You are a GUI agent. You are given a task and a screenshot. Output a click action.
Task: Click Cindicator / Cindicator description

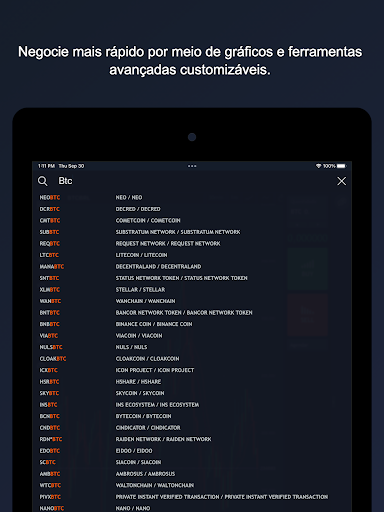click(x=148, y=428)
